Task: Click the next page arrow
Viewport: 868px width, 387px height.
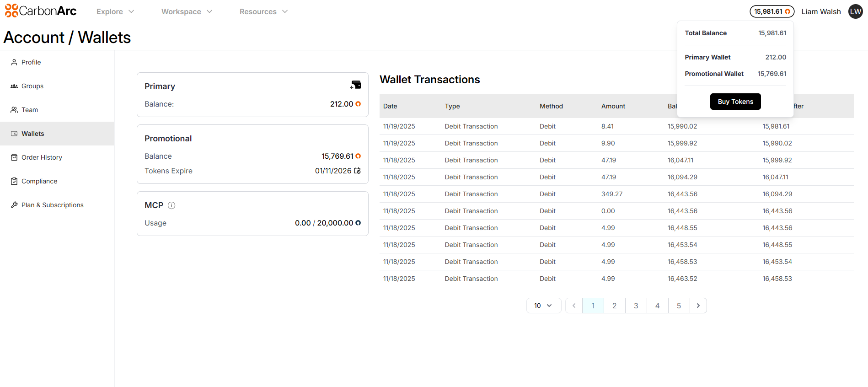Action: pos(698,306)
